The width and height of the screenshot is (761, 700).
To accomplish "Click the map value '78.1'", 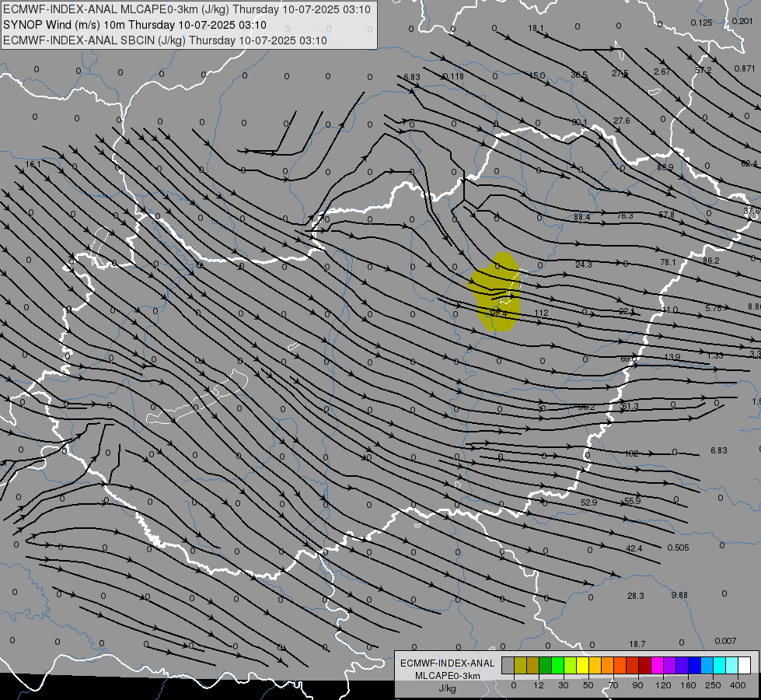I will [668, 262].
